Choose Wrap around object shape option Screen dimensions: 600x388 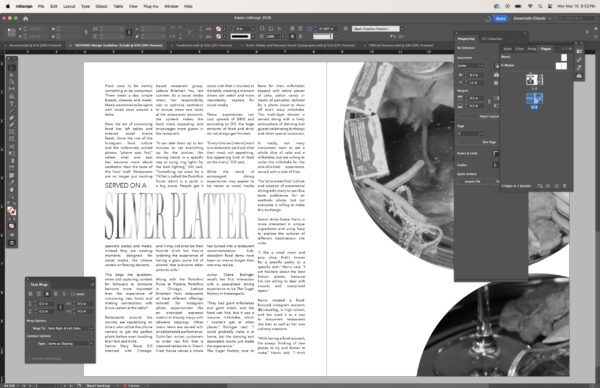pyautogui.click(x=47, y=294)
